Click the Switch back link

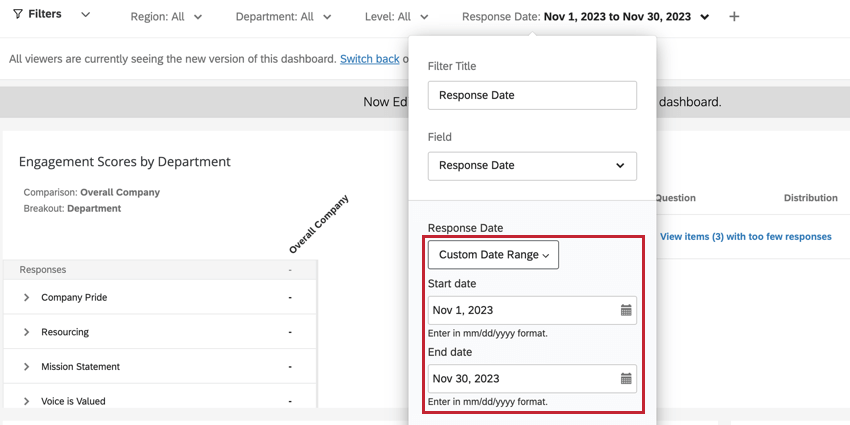pyautogui.click(x=370, y=59)
